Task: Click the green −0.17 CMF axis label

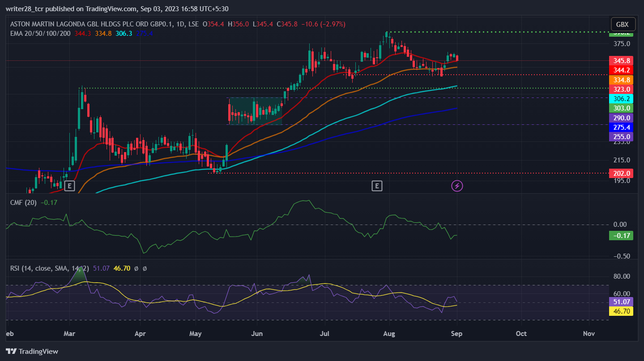Action: coord(621,235)
